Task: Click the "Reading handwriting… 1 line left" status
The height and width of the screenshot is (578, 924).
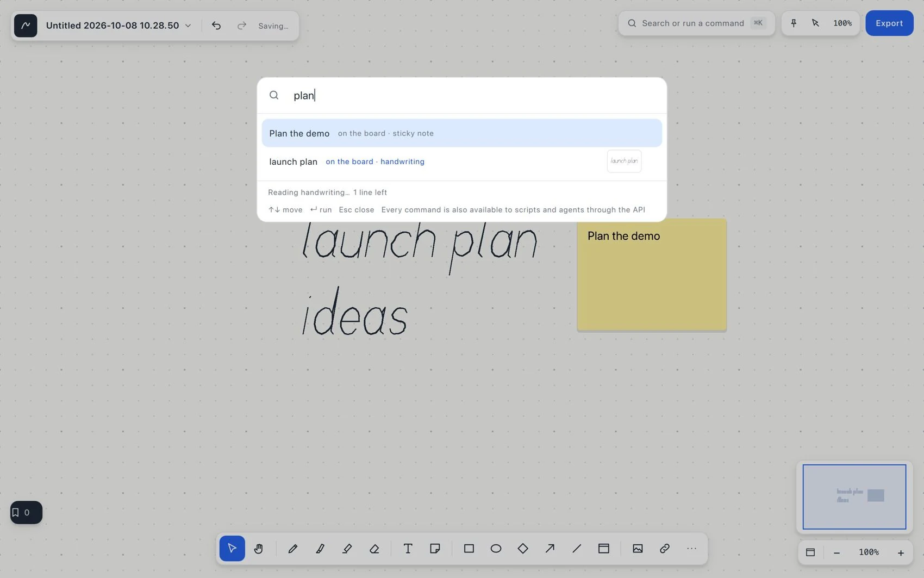Action: pos(327,192)
